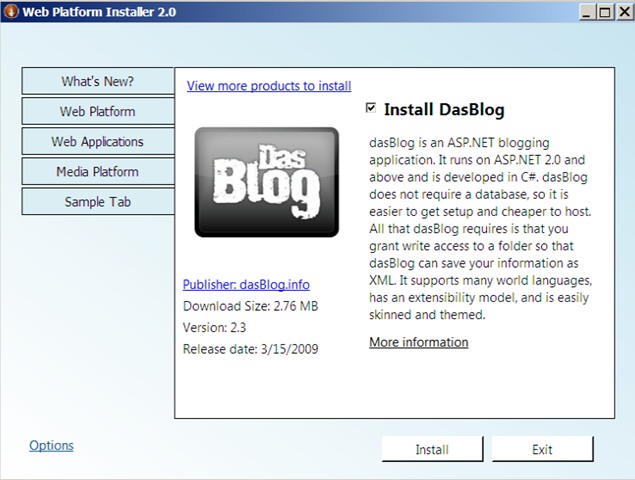Open the Sample Tab
635x480 pixels.
[x=98, y=202]
